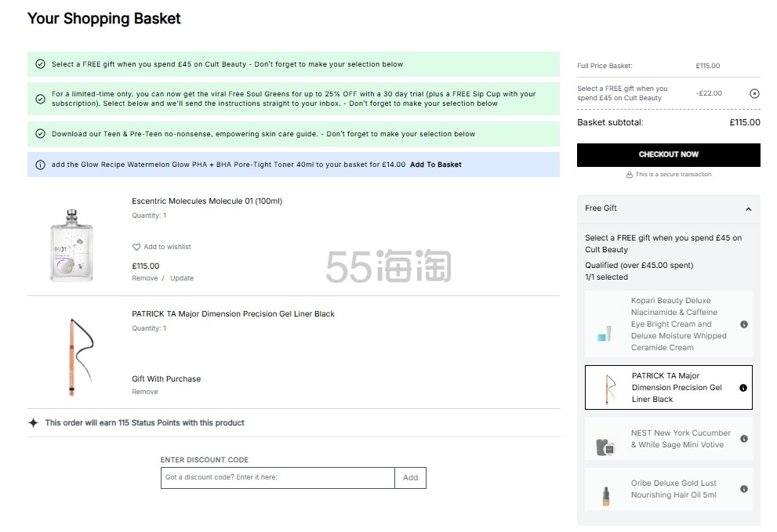This screenshot has width=777, height=532.
Task: Click Molecule 01 bottle thumbnail
Action: [72, 245]
